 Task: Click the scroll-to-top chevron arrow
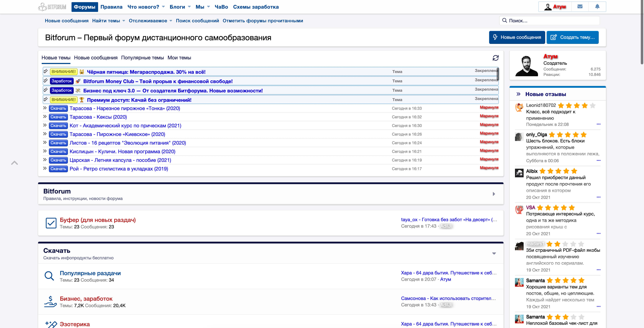click(15, 163)
